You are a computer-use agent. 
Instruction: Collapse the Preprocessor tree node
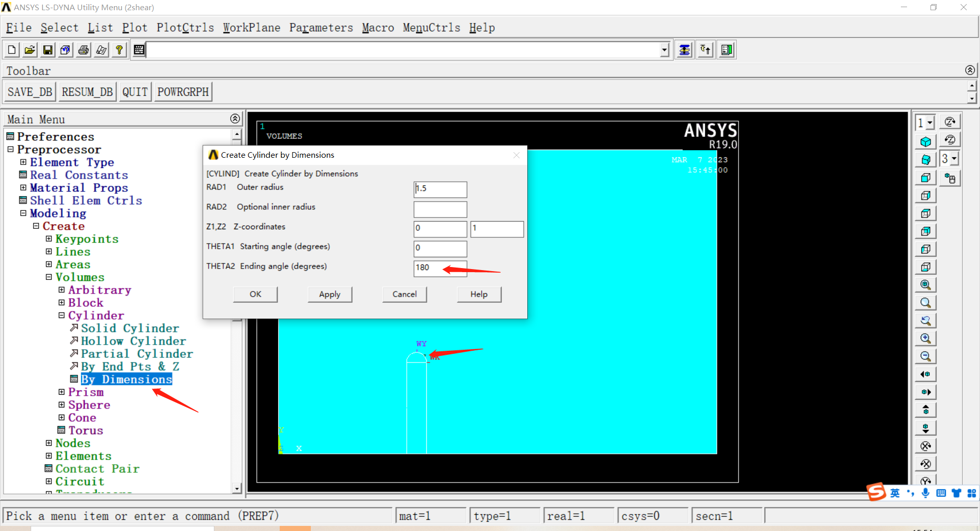pos(10,149)
